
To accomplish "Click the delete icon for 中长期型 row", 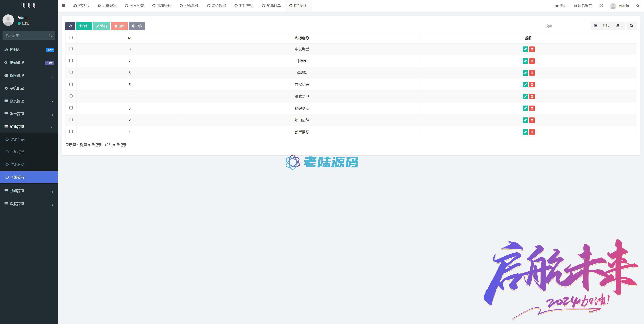I will click(532, 49).
